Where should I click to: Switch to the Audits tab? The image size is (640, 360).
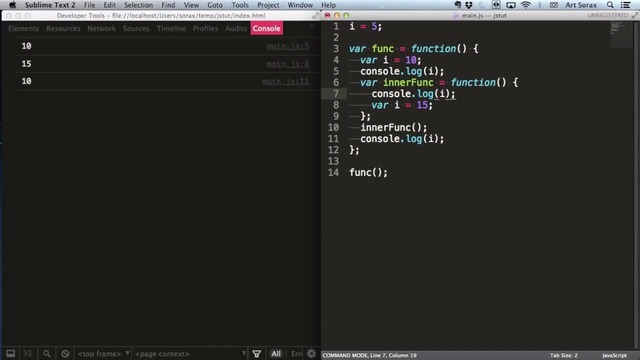pyautogui.click(x=236, y=29)
